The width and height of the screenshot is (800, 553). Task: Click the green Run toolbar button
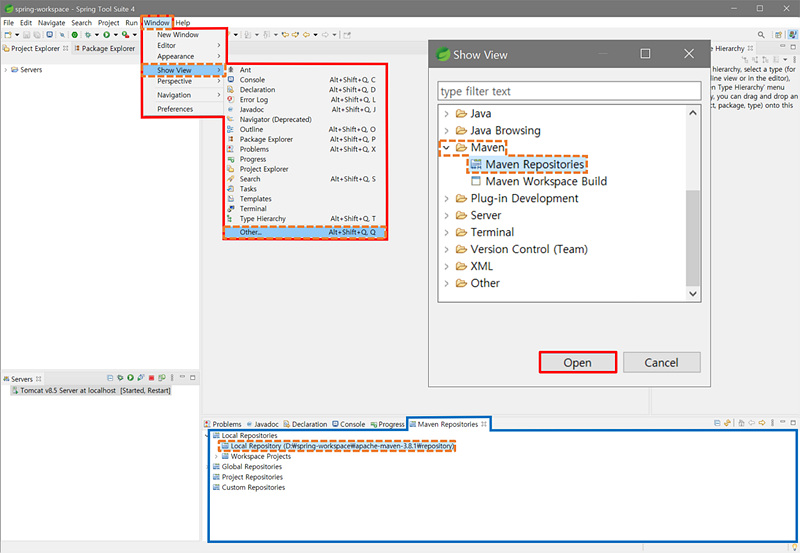pos(106,35)
